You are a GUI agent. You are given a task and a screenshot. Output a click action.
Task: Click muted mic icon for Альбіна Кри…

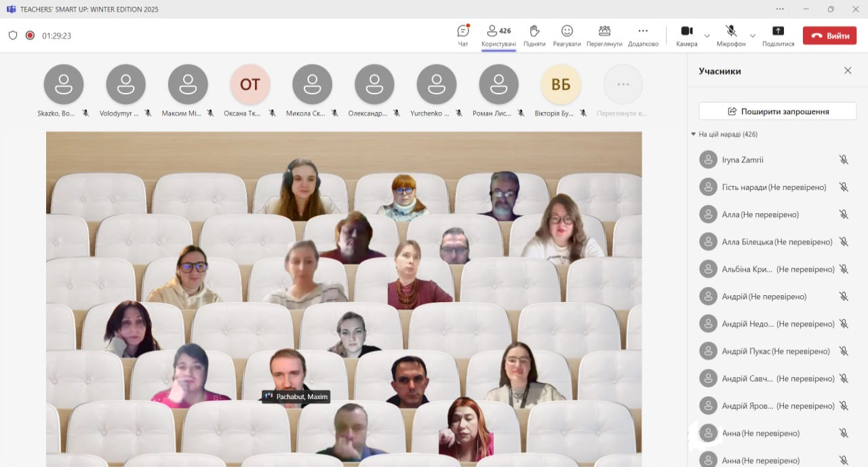point(844,269)
